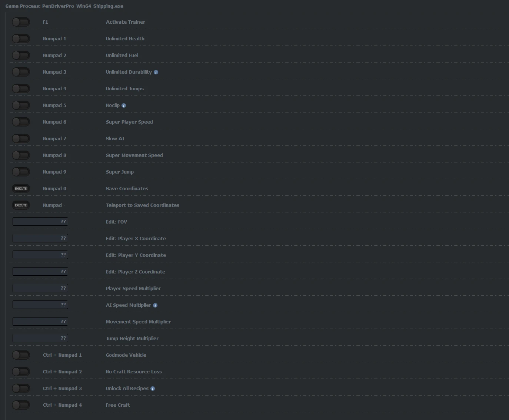Click info icon next to Unlock All Recipes
The image size is (509, 420).
click(153, 389)
